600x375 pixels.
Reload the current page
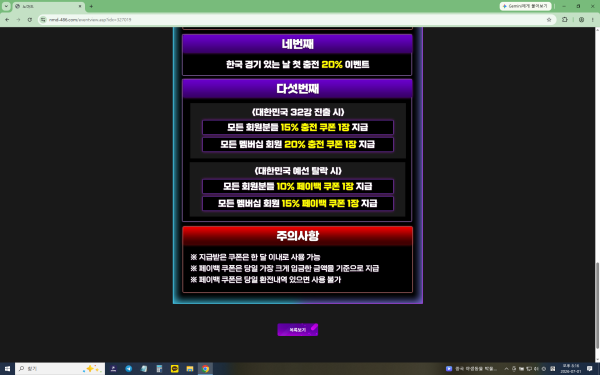coord(29,20)
